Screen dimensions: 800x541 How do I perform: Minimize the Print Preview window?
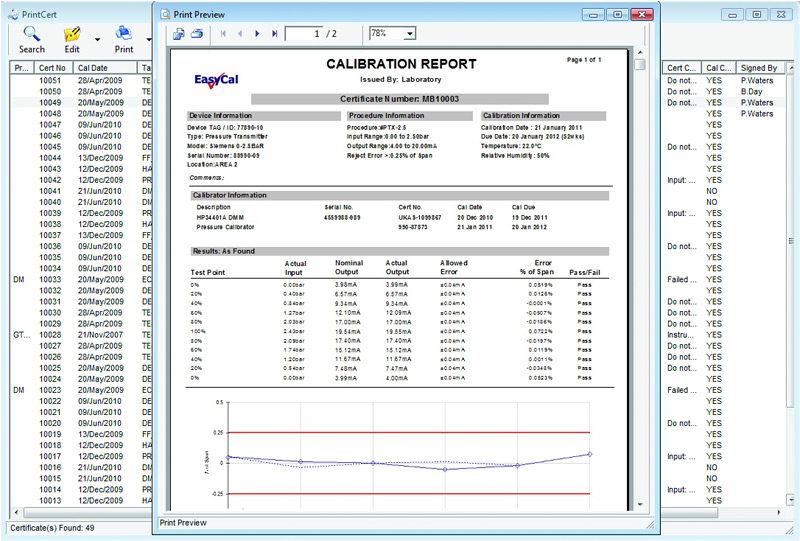click(x=593, y=14)
